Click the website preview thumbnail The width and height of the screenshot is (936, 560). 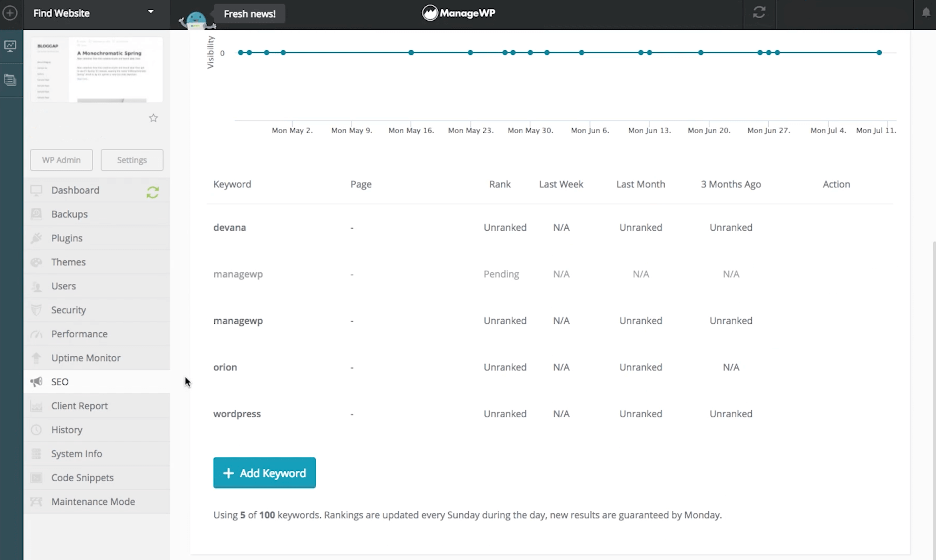[97, 70]
